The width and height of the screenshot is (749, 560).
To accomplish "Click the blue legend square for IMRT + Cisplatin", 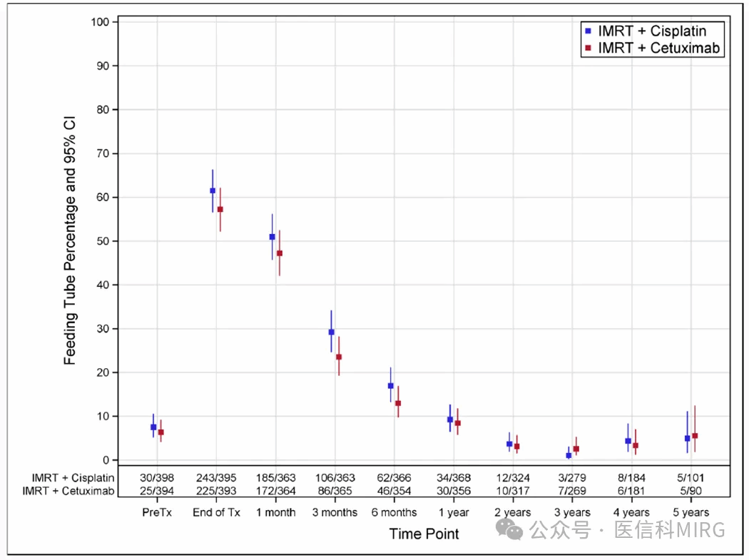I will click(x=588, y=31).
